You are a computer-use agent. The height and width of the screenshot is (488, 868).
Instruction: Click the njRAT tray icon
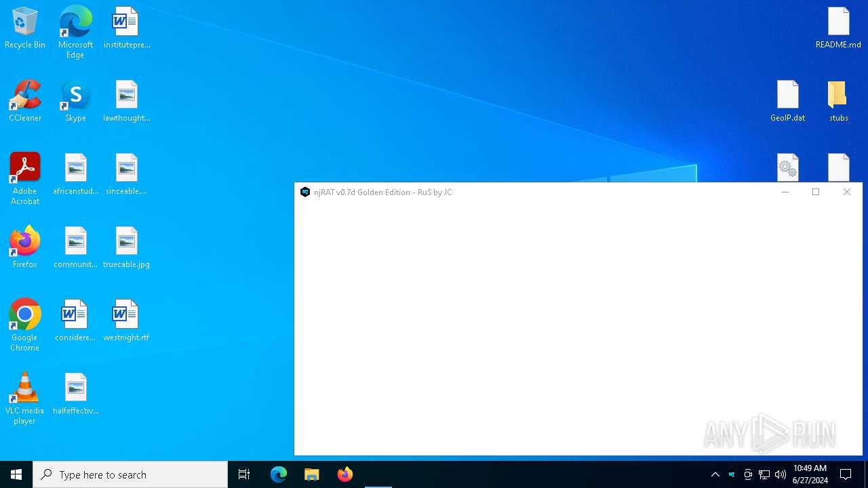click(732, 474)
